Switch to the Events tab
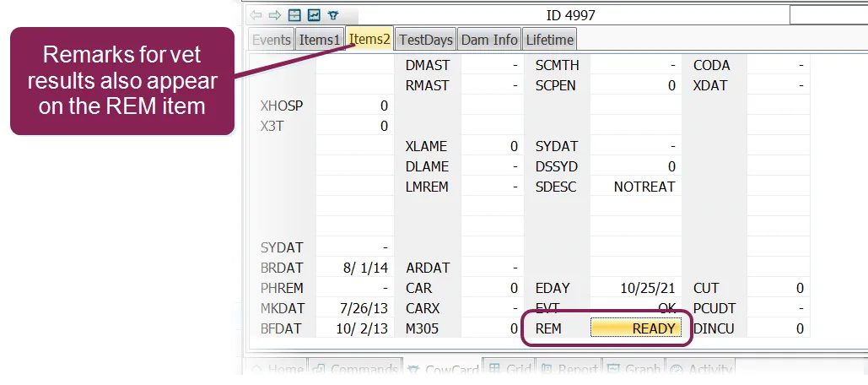This screenshot has width=868, height=385. click(x=272, y=40)
